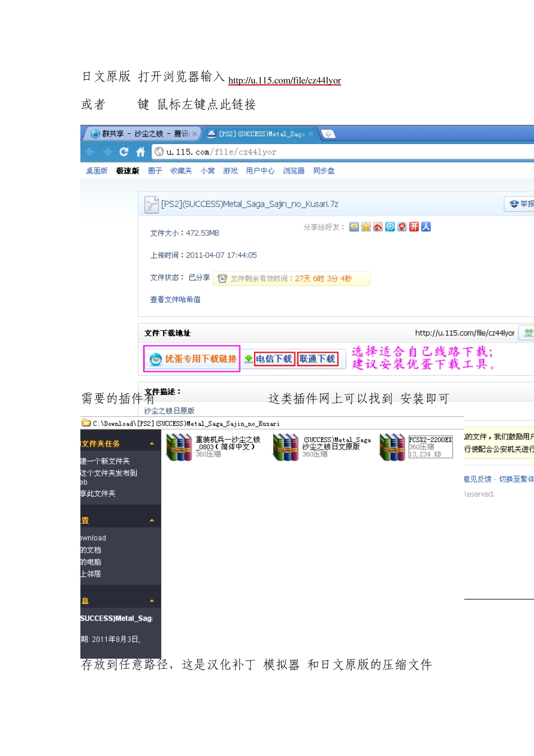
Task: Open the browser home page icon
Action: [x=141, y=152]
